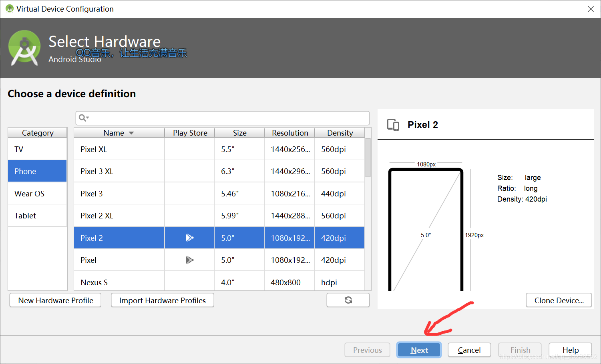Click the 5.46" size cell

239,194
